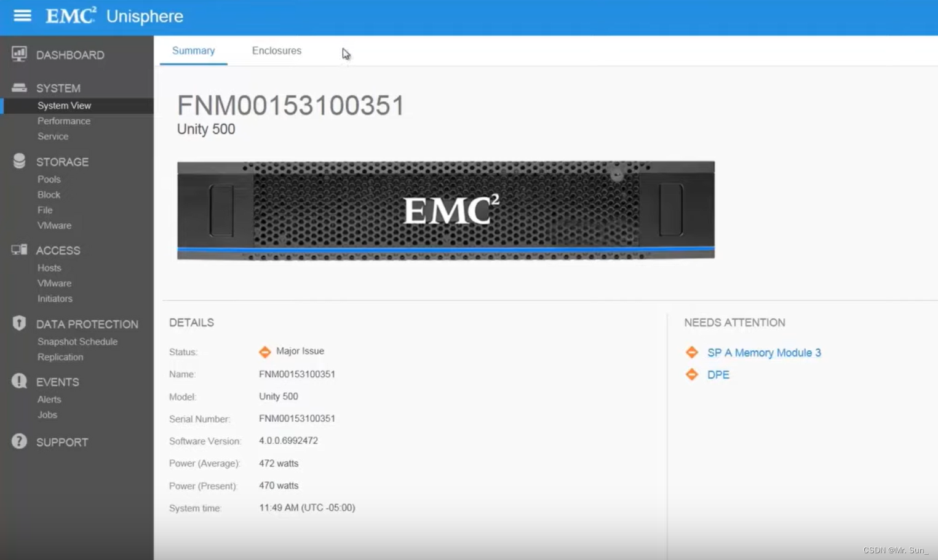Open SP A Memory Module 3 details
Screen dimensions: 938x560
[764, 353]
